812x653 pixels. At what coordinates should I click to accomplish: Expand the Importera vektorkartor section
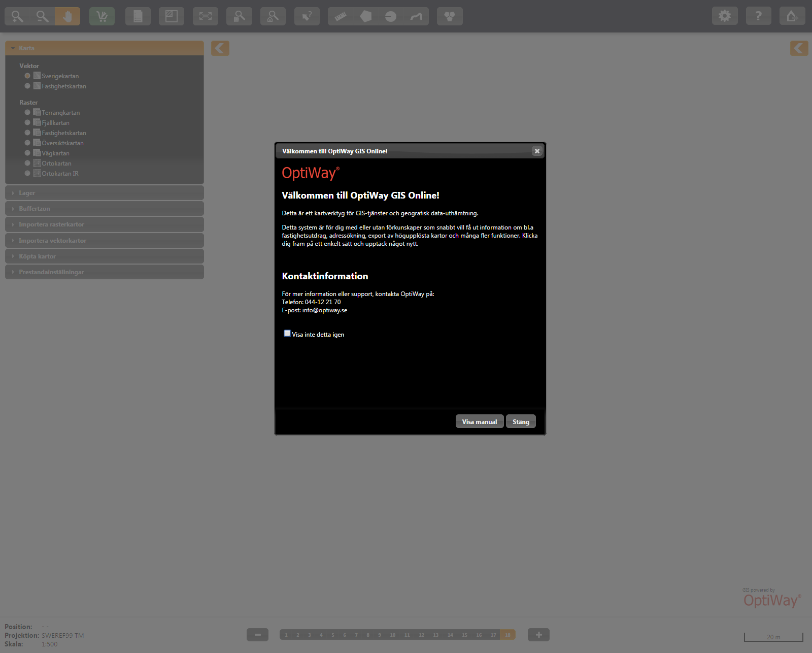point(105,241)
